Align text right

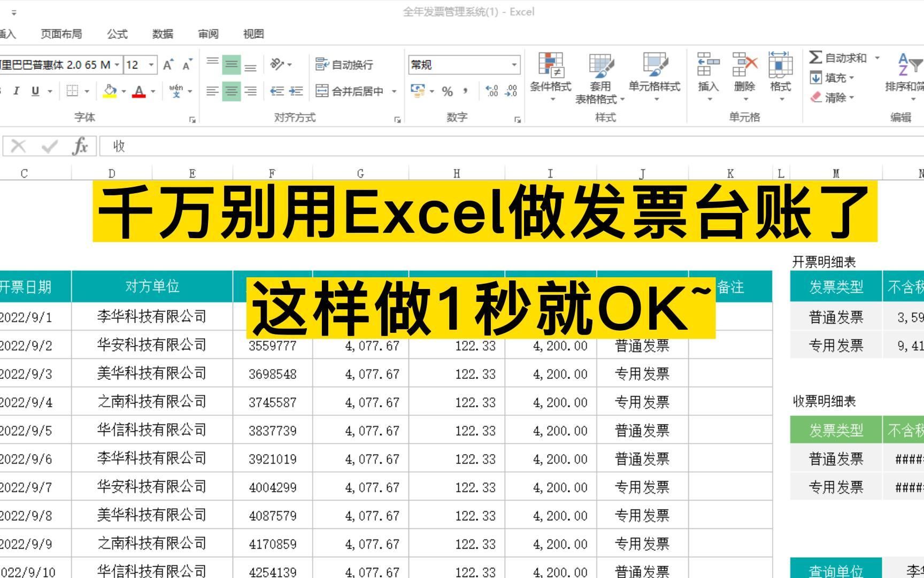[250, 91]
